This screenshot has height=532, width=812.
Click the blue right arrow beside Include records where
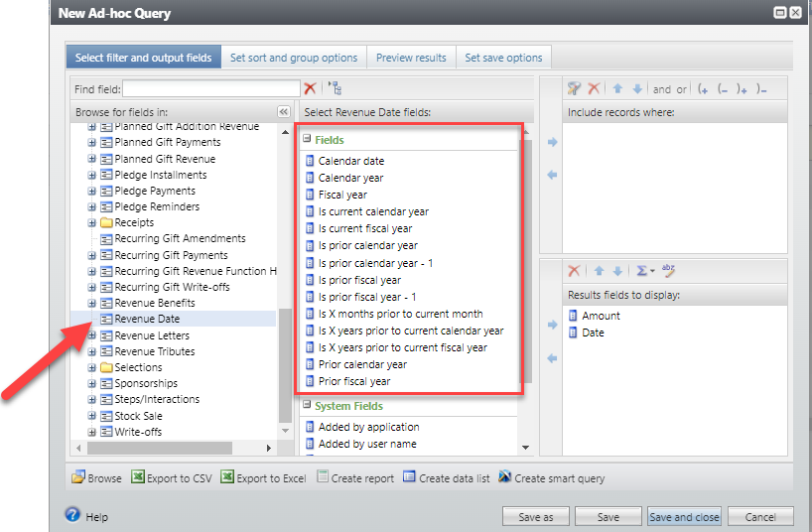(553, 142)
